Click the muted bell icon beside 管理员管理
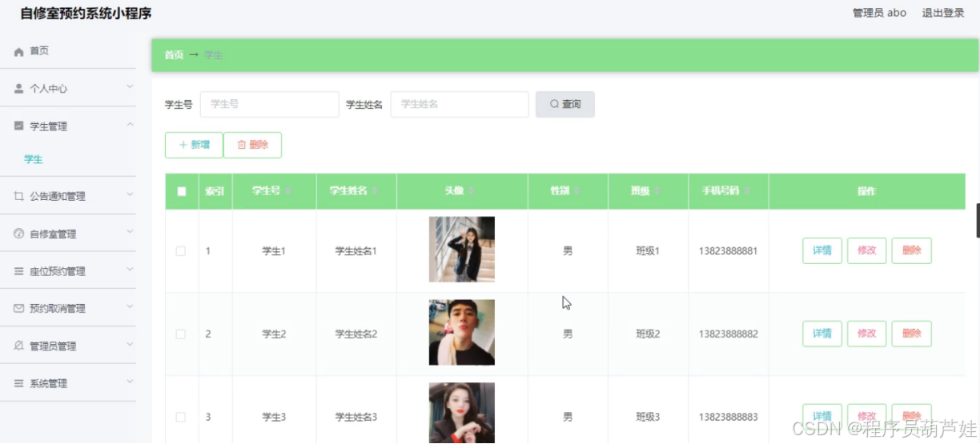Viewport: 980px width, 444px height. [x=19, y=346]
